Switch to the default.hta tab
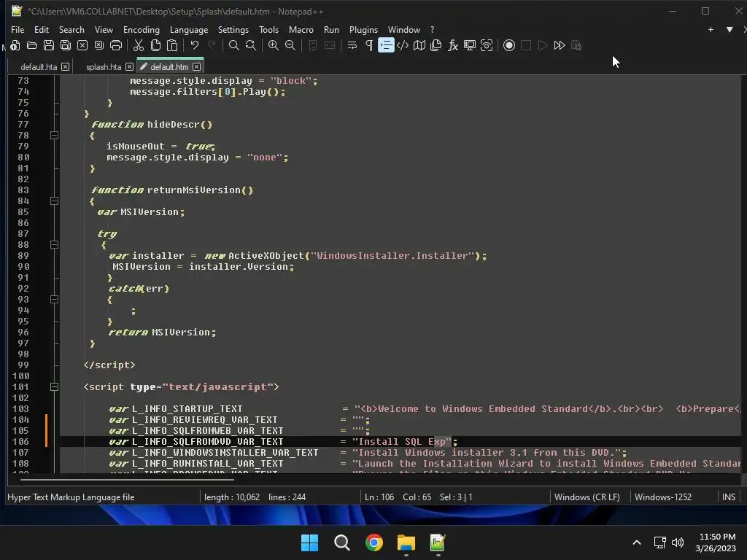 pos(39,66)
